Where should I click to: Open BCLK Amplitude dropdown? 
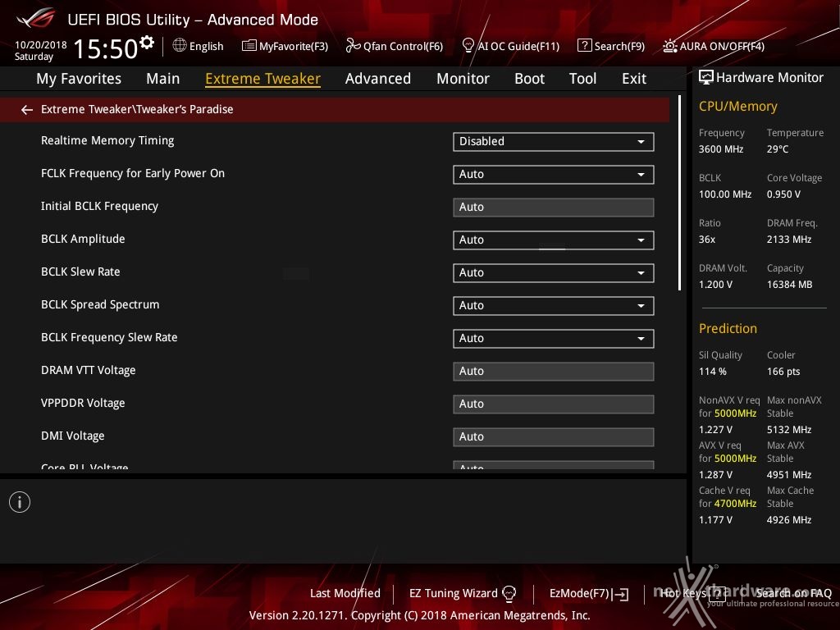coord(554,240)
